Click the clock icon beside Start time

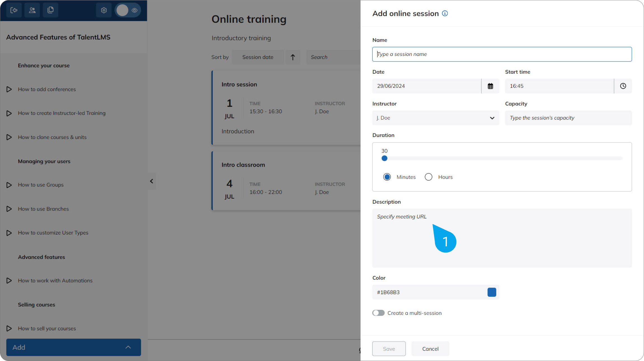pos(623,86)
